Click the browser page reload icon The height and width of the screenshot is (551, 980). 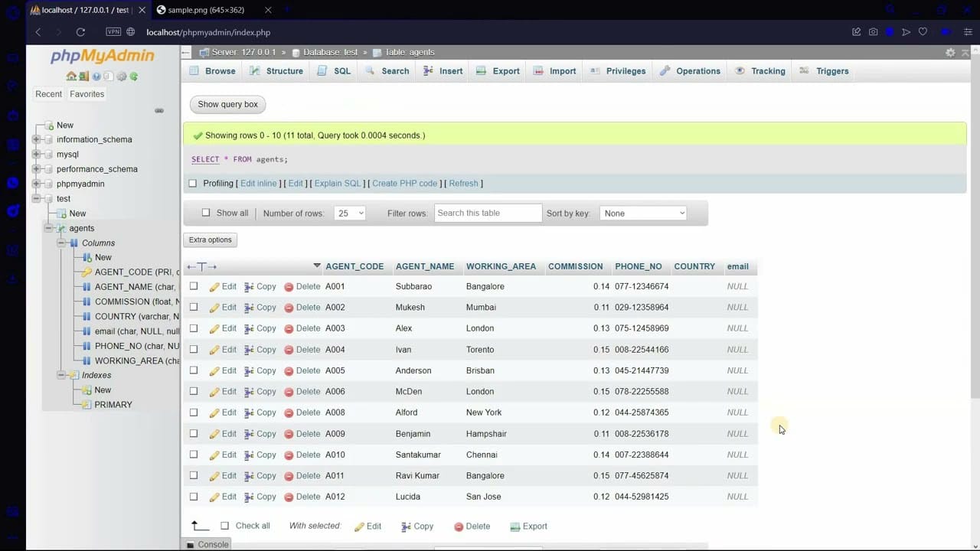pyautogui.click(x=80, y=32)
